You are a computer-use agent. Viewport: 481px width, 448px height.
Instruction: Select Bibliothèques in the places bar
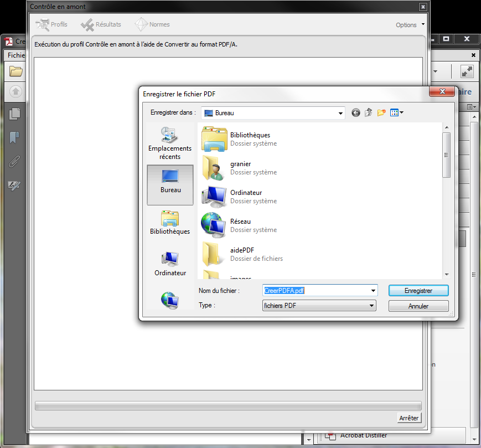[170, 223]
